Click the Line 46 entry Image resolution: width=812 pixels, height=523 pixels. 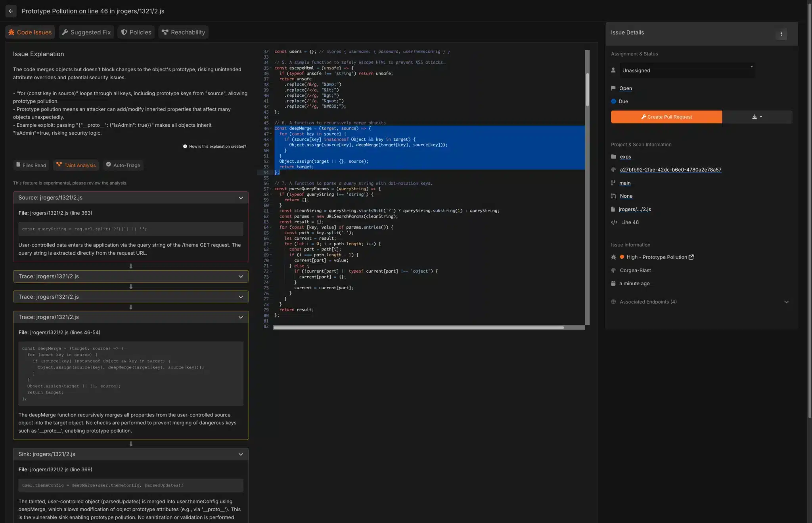pyautogui.click(x=630, y=222)
